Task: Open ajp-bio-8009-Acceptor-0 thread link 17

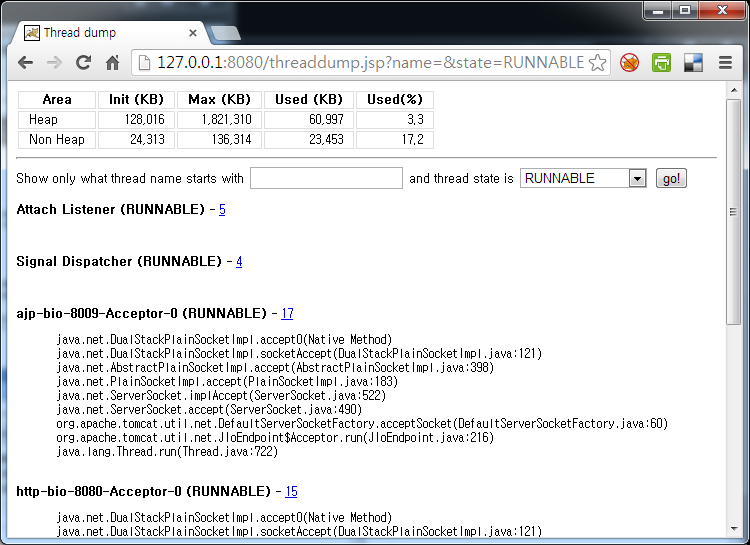Action: click(x=287, y=313)
